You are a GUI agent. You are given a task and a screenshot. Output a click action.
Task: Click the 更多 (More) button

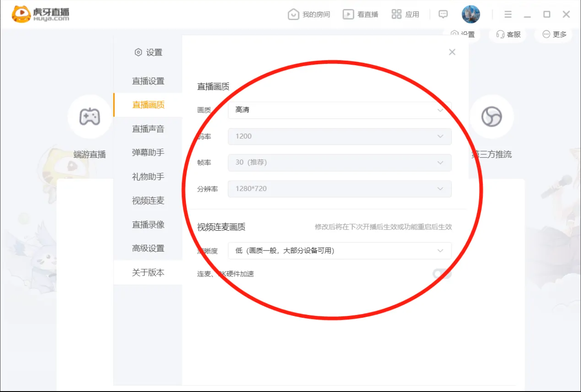point(552,35)
